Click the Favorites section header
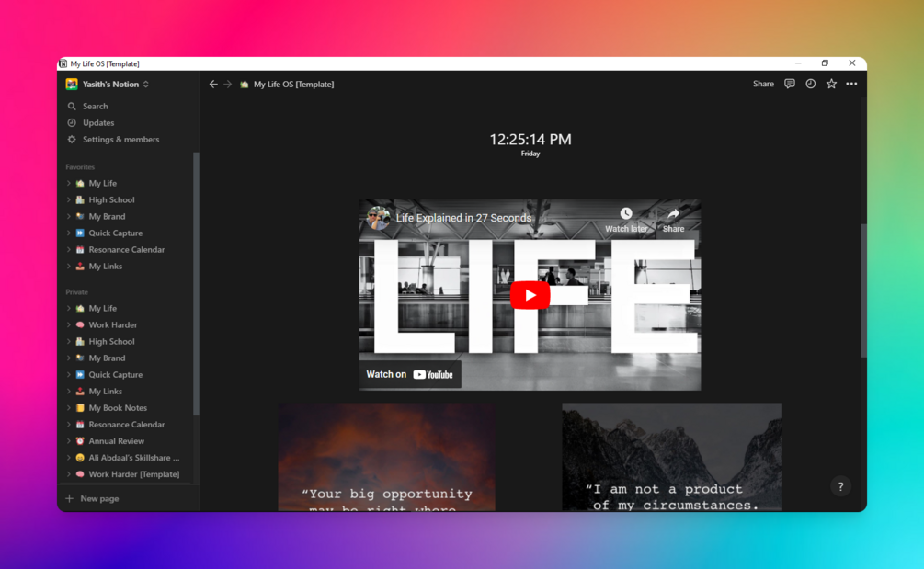Screen dimensions: 924x569 80,167
